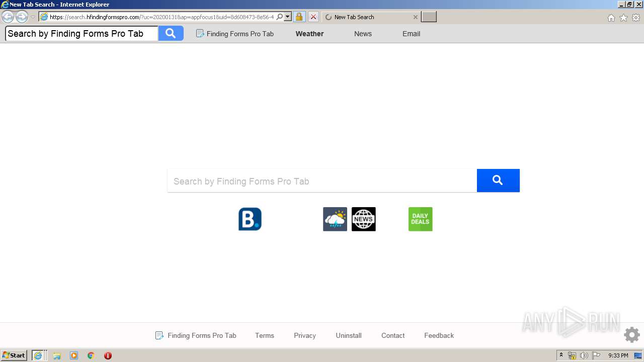Click the IE Forward navigation button
Viewport: 644px width, 362px height.
[x=22, y=17]
